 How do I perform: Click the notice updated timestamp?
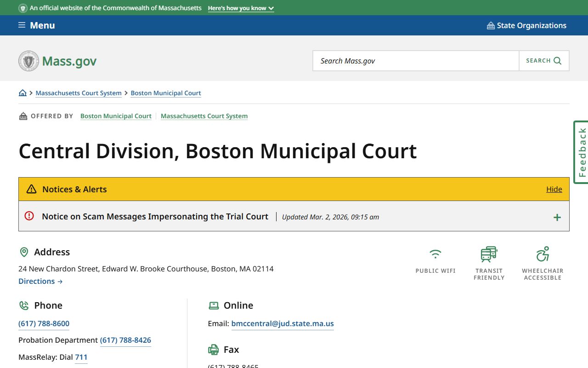click(x=330, y=217)
